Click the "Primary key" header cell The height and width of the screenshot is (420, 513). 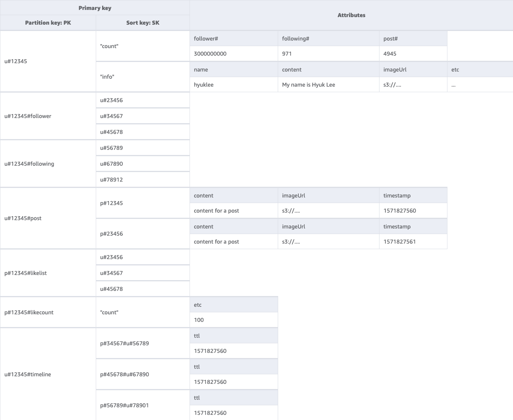coord(95,8)
